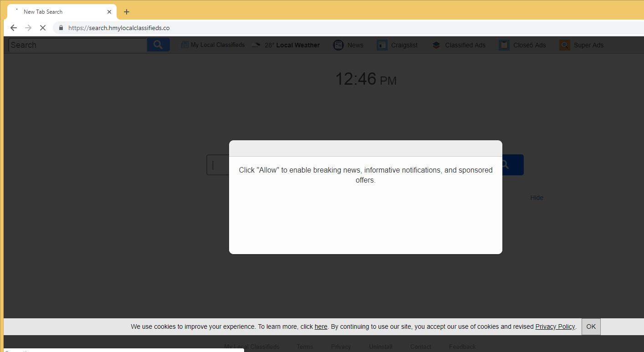This screenshot has height=352, width=644.
Task: Open the footer Terms link
Action: tap(305, 347)
